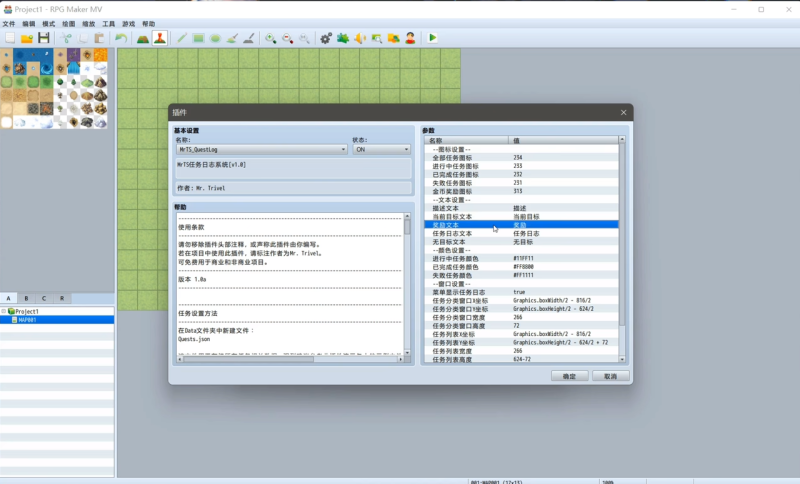Select the Rectangle drawing tool
This screenshot has height=484, width=800.
pyautogui.click(x=198, y=38)
